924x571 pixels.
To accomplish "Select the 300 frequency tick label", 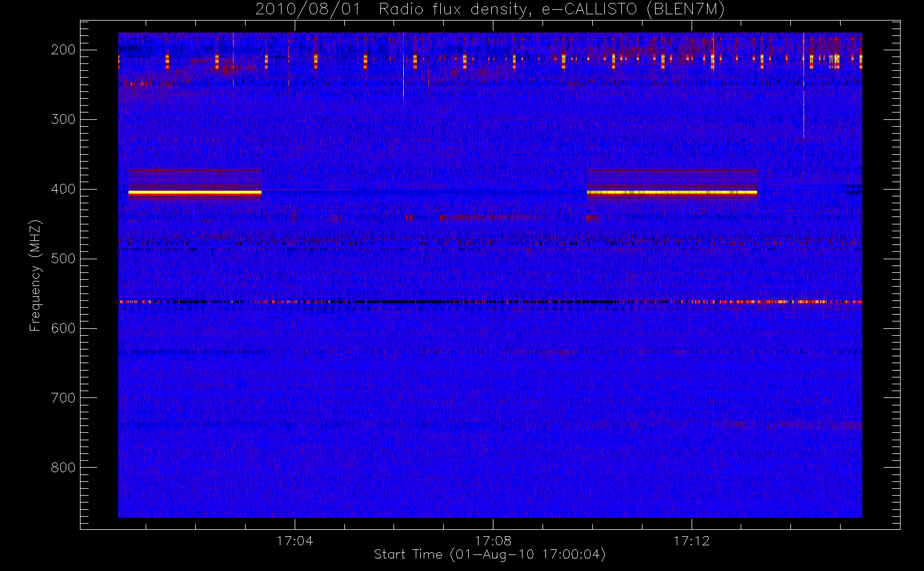I will point(63,119).
